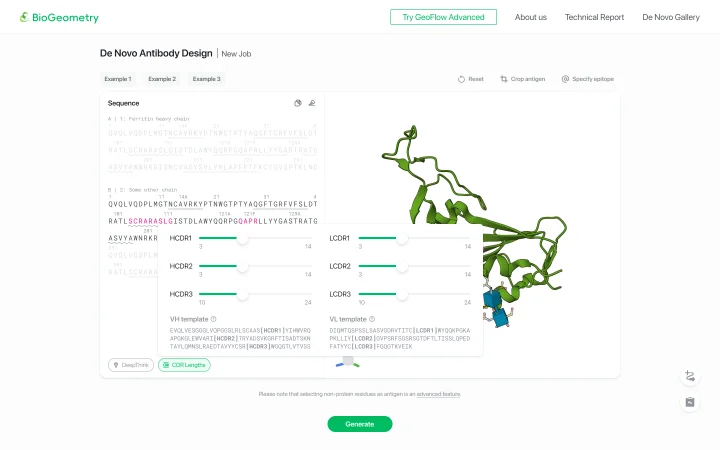
Task: Select the Crop antigen tool
Action: pos(523,79)
